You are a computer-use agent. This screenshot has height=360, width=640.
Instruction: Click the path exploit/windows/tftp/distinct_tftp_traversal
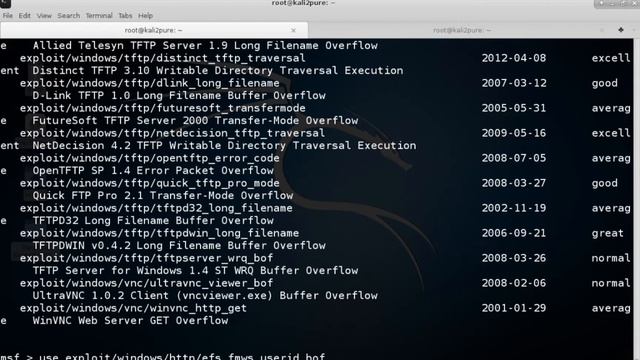162,58
